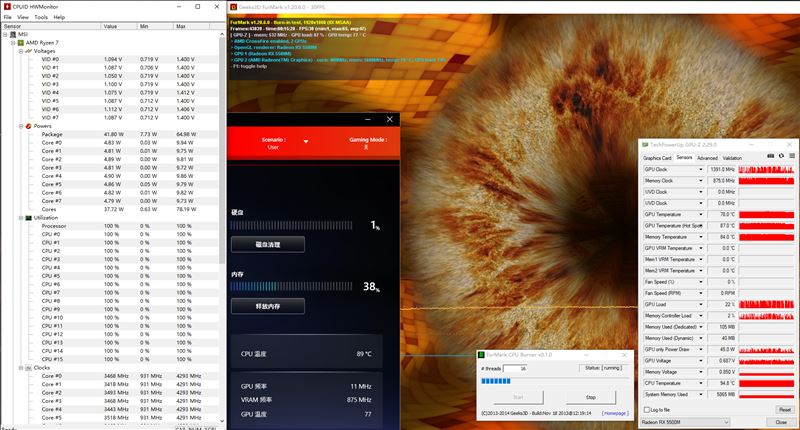Collapse the Powers tree node
Image resolution: width=800 pixels, height=430 pixels.
(x=21, y=126)
